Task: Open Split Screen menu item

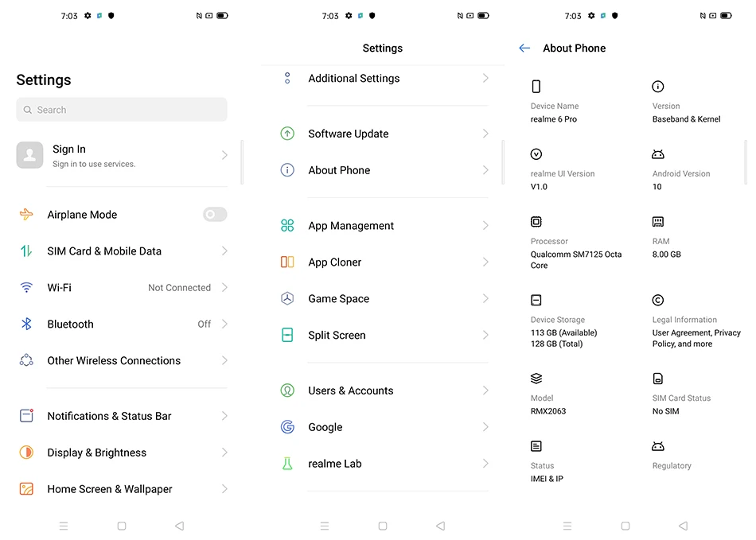Action: tap(384, 335)
